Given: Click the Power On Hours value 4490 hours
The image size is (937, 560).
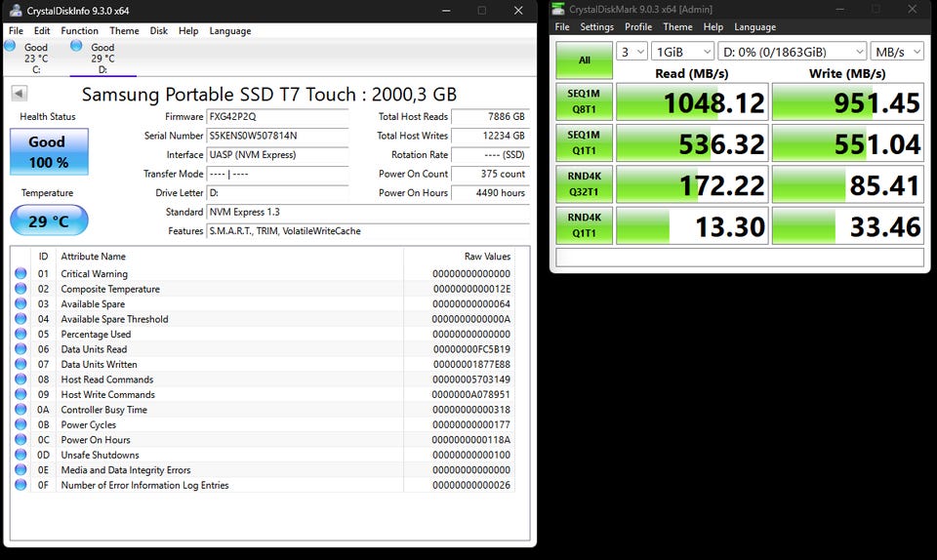Looking at the screenshot, I should point(491,193).
